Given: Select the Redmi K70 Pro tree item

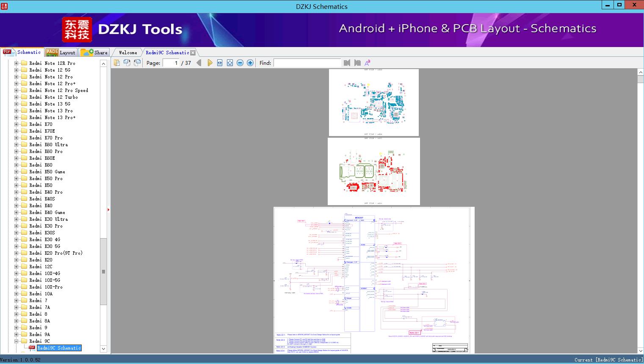Looking at the screenshot, I should (x=46, y=138).
